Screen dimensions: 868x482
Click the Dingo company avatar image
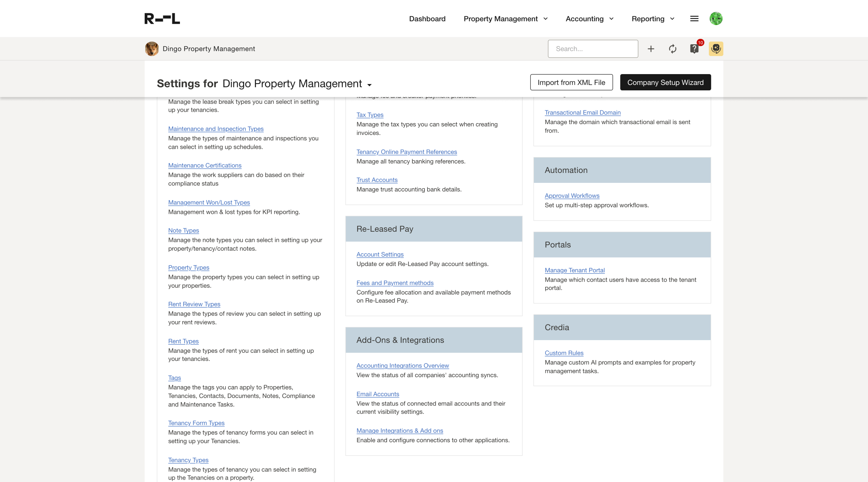(152, 49)
